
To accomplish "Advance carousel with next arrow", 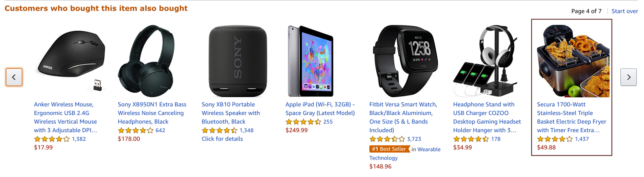I will pyautogui.click(x=628, y=77).
